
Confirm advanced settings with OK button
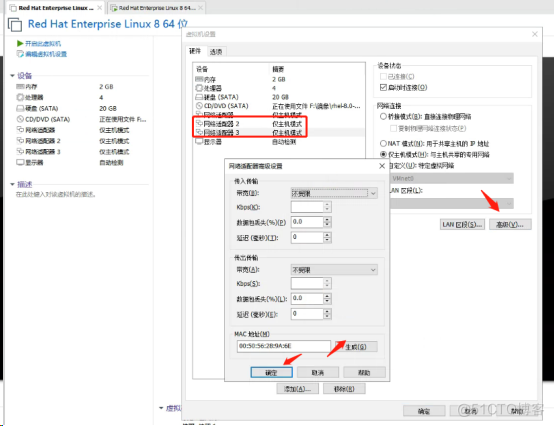tap(271, 373)
